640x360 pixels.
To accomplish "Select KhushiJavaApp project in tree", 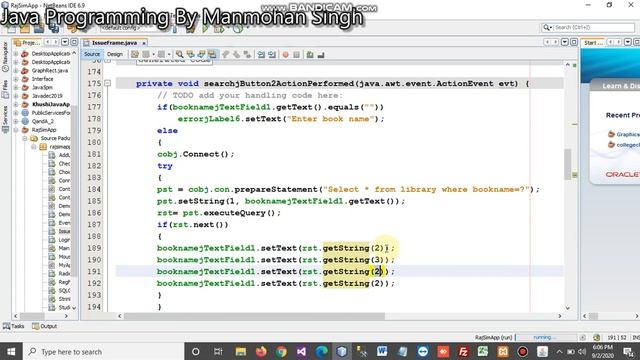I will point(51,104).
